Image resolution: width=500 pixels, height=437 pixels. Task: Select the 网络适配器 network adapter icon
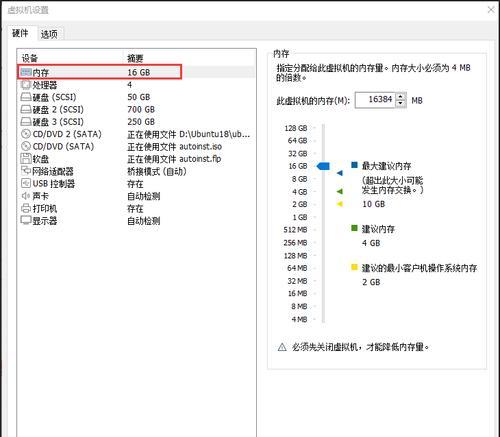26,171
